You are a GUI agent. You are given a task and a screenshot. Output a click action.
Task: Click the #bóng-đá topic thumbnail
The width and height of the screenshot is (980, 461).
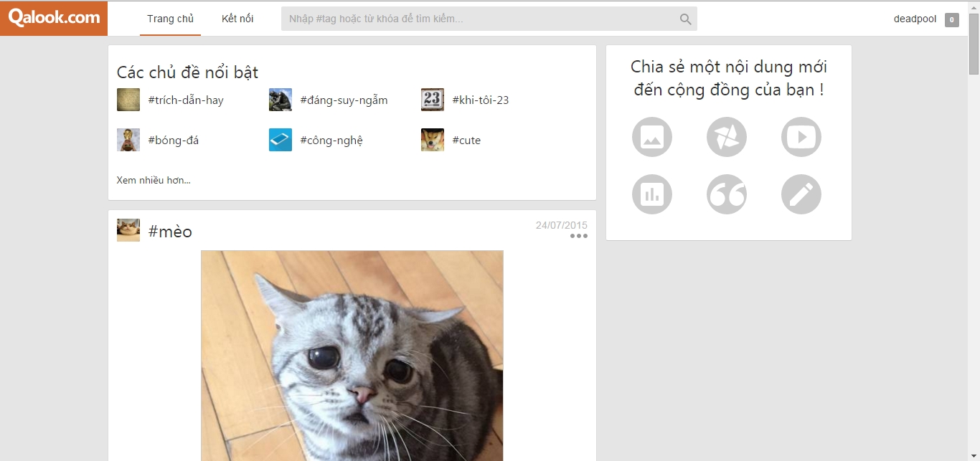(128, 140)
